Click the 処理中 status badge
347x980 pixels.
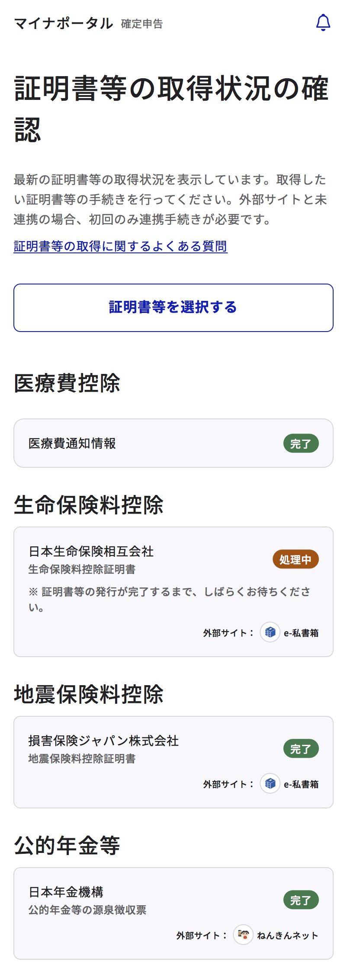(x=296, y=559)
